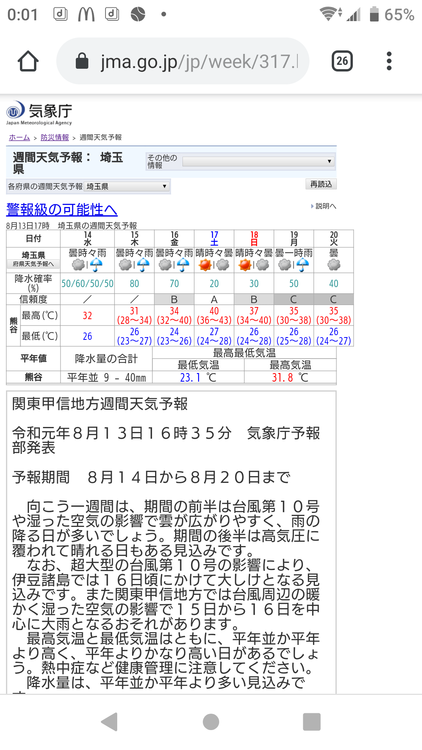Tap the URL address bar jma.go.jp

(x=183, y=61)
